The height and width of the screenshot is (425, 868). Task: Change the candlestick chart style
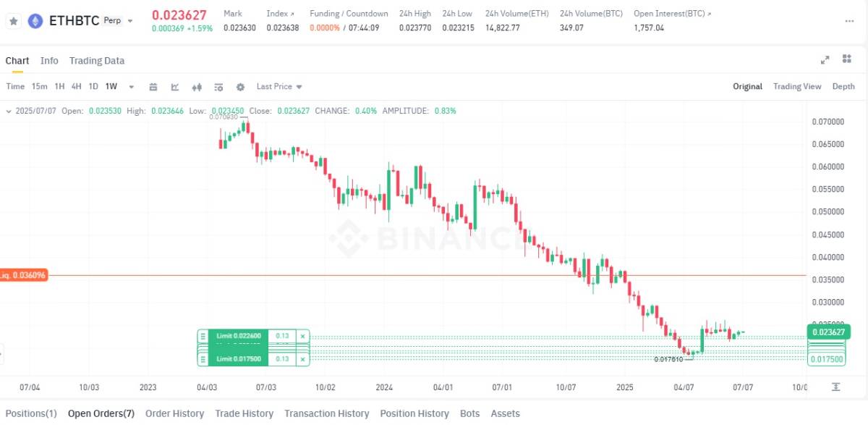point(197,87)
